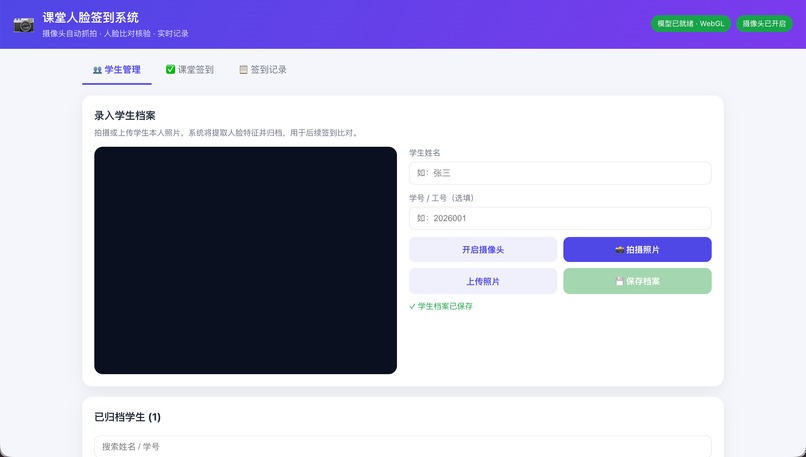806x457 pixels.
Task: Click the 课堂人脸签到系统 title
Action: point(90,17)
